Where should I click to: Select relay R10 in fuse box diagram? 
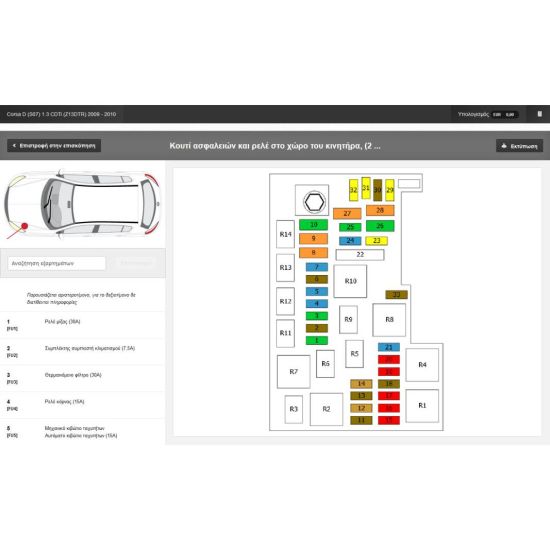point(350,281)
